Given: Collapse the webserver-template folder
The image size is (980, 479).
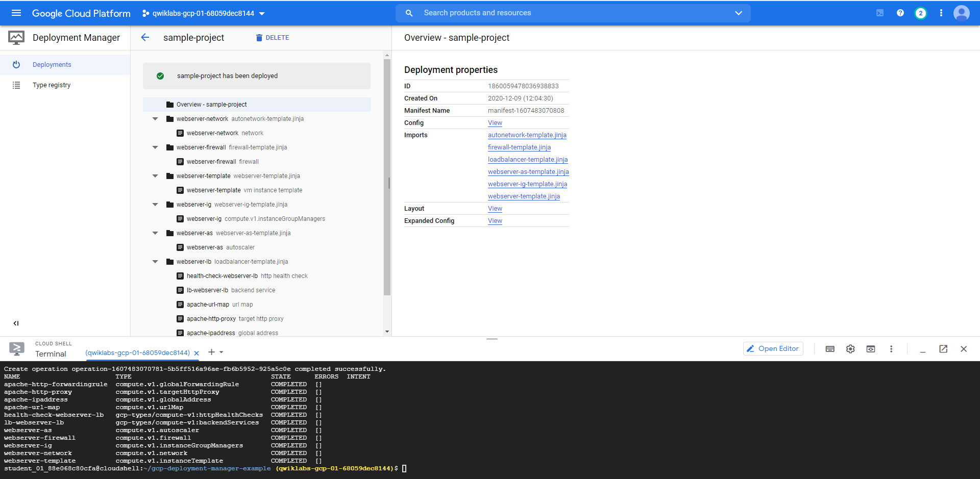Looking at the screenshot, I should [x=155, y=176].
